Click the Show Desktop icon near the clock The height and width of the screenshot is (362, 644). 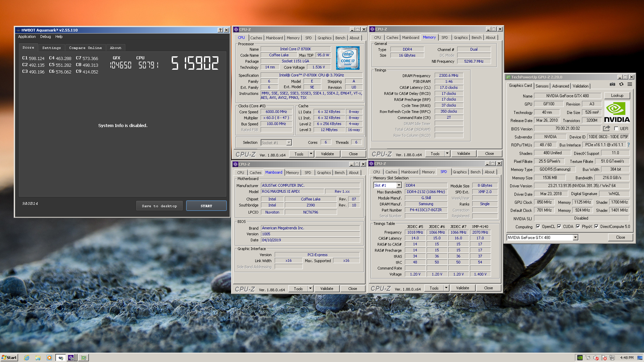click(640, 358)
